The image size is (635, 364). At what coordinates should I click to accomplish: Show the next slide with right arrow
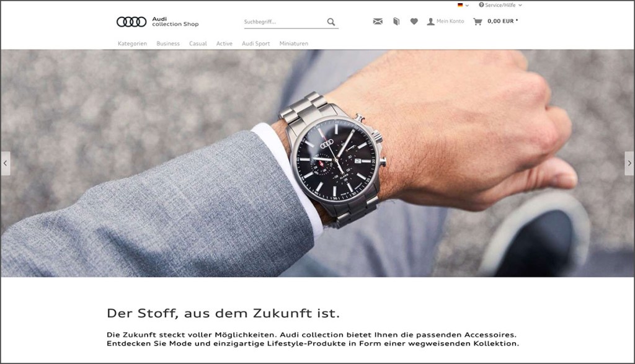pyautogui.click(x=629, y=163)
